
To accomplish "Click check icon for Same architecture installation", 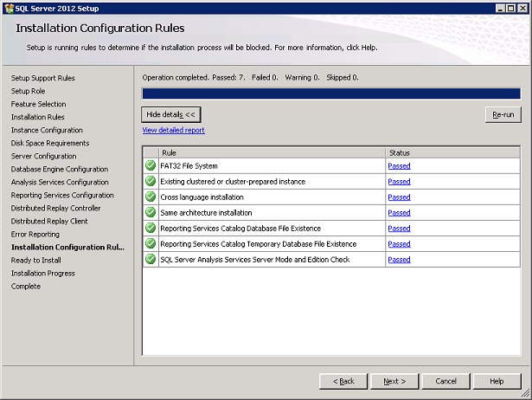I will click(151, 213).
